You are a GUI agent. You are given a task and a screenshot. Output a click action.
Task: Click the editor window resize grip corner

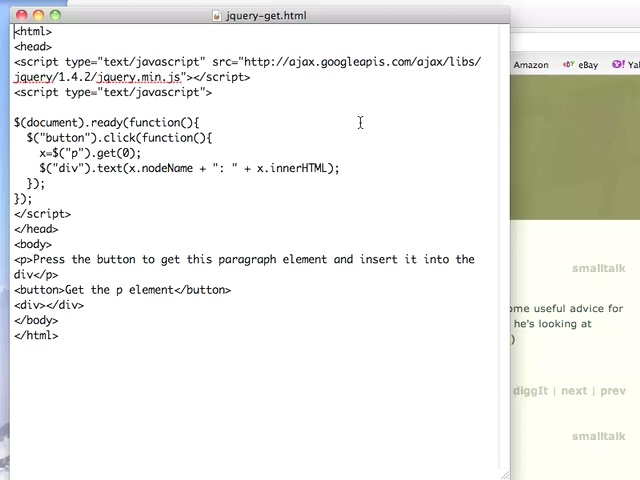click(x=505, y=475)
